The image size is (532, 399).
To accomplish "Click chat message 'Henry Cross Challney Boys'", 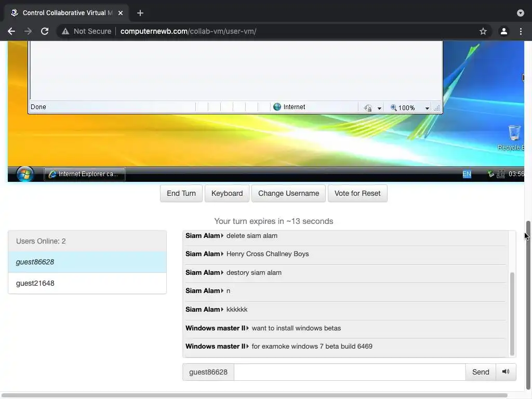I will [x=268, y=254].
